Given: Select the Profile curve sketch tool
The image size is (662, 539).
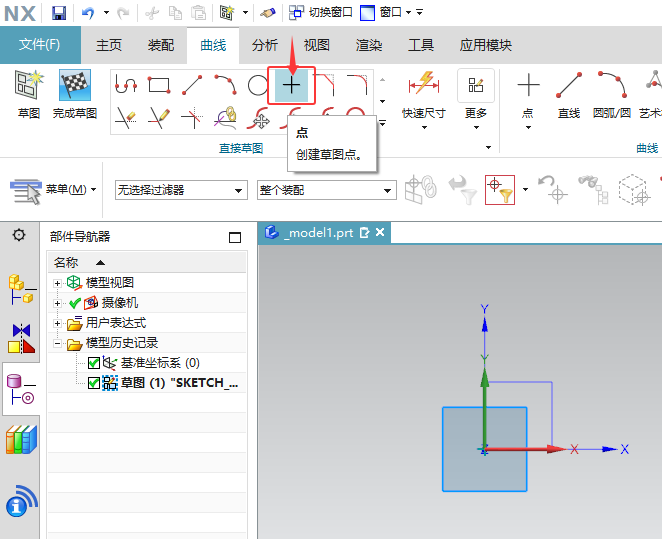Looking at the screenshot, I should pos(126,85).
